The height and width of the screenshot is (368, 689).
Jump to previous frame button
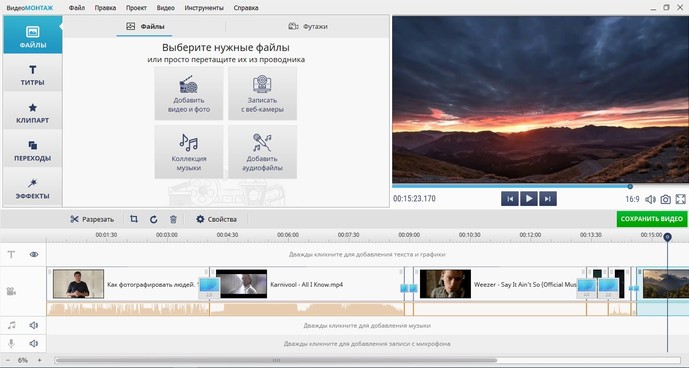[510, 199]
